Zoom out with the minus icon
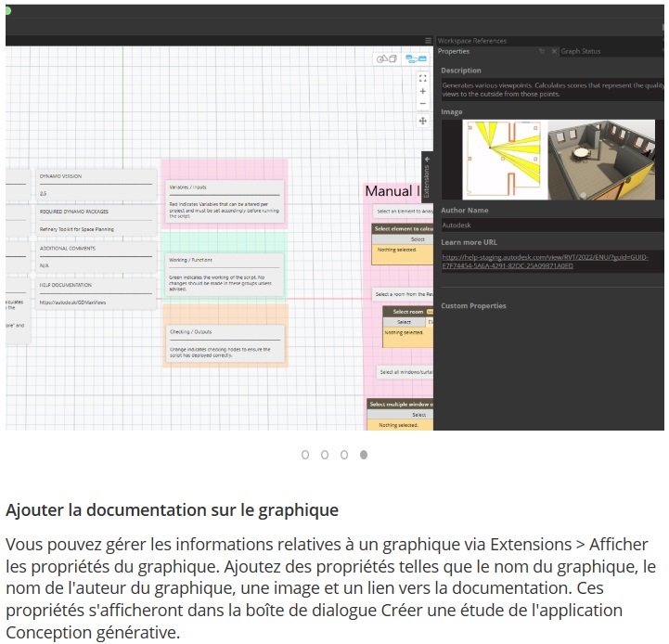 tap(423, 105)
